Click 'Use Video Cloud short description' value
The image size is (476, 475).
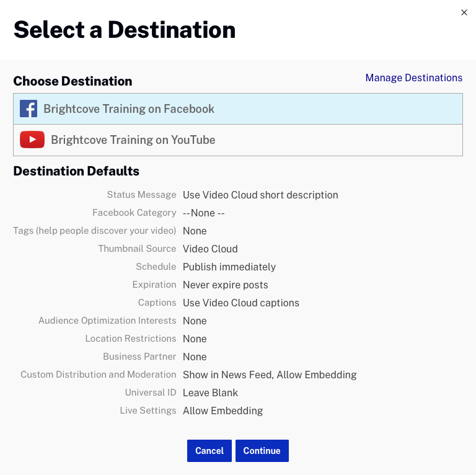click(x=260, y=195)
